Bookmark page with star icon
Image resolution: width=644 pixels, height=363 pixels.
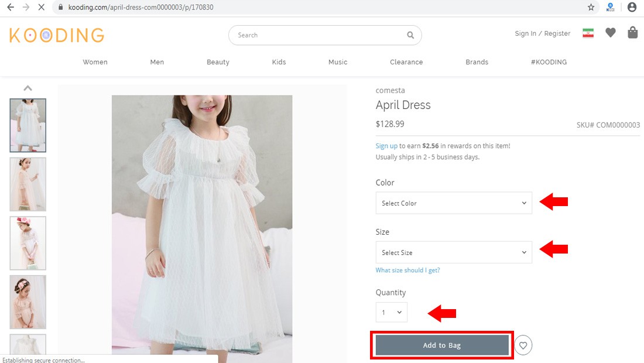pyautogui.click(x=591, y=8)
